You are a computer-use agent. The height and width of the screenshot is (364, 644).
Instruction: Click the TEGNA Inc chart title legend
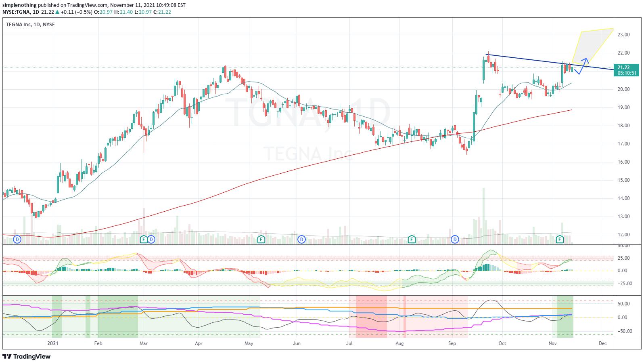coord(30,25)
